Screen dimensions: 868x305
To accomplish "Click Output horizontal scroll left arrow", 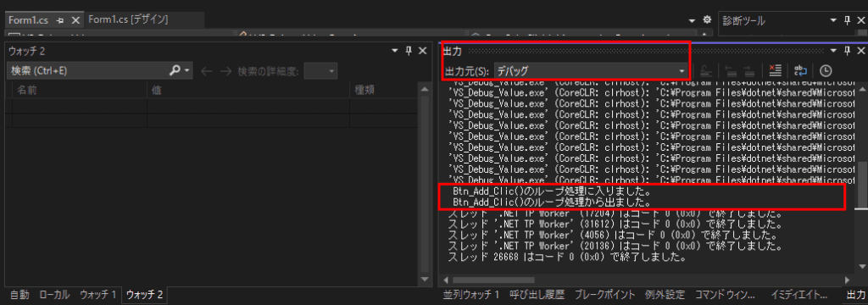I will click(446, 280).
